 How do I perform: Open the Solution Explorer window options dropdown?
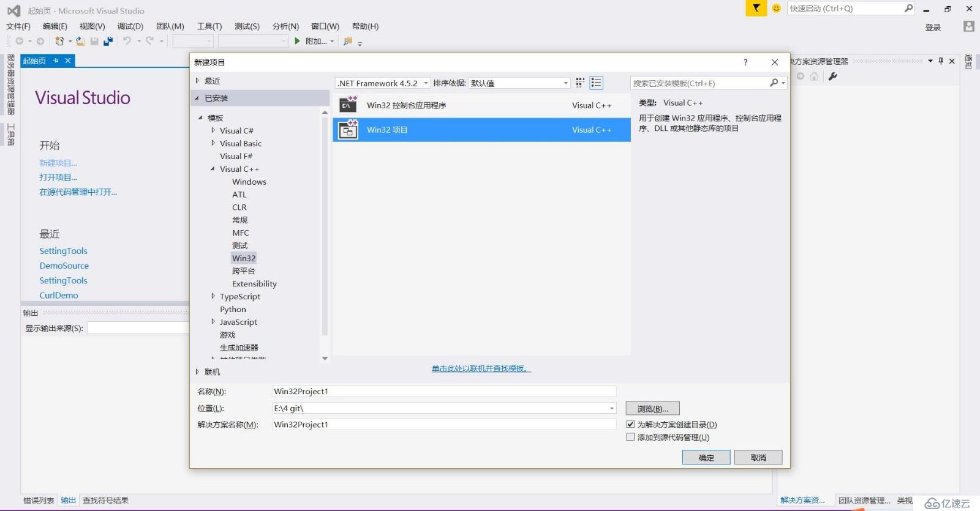[x=930, y=61]
